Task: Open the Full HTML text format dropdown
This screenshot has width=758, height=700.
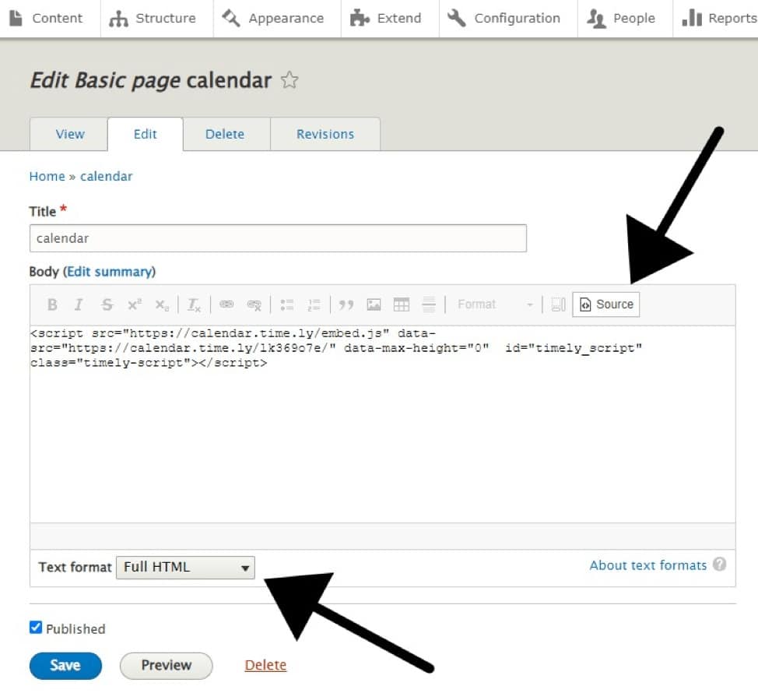Action: point(184,567)
